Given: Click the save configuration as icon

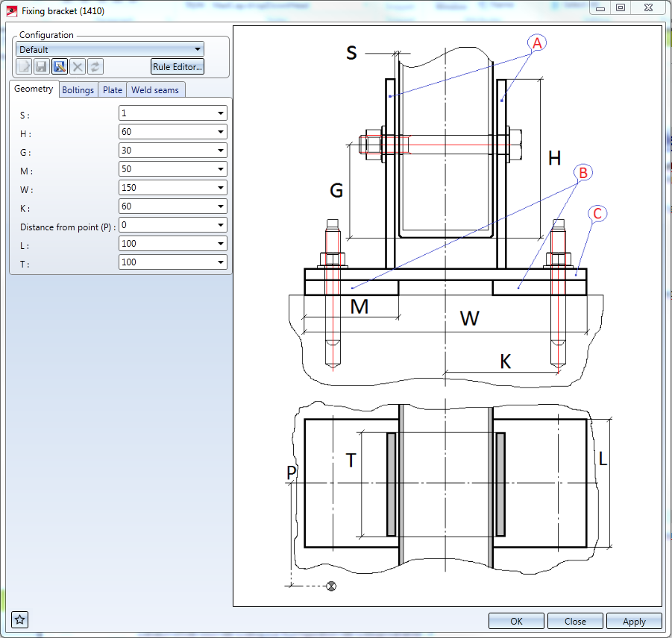Looking at the screenshot, I should tap(60, 66).
